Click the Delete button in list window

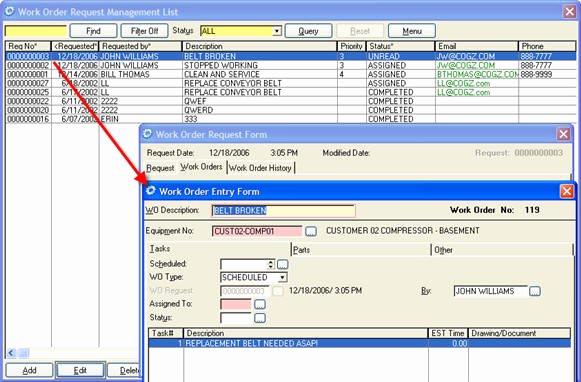(x=124, y=371)
